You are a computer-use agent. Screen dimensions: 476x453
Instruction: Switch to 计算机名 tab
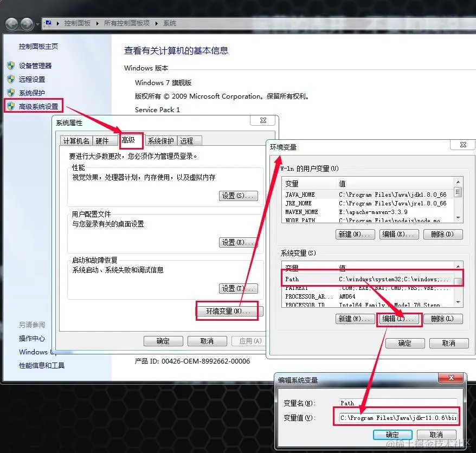click(76, 141)
